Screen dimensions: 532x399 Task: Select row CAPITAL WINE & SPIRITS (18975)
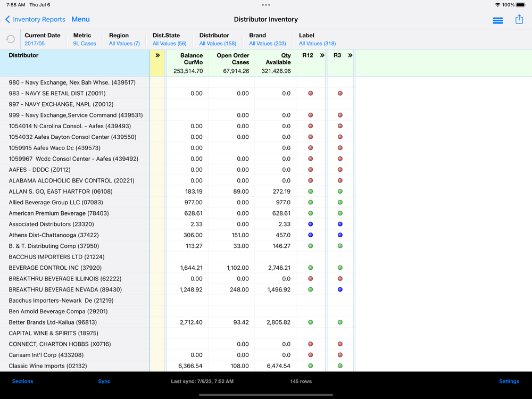tap(74, 333)
